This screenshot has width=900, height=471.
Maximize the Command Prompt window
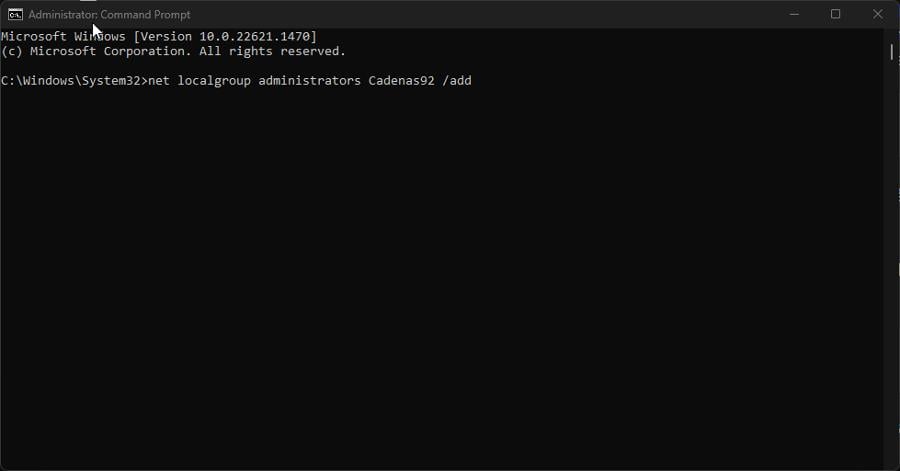836,14
